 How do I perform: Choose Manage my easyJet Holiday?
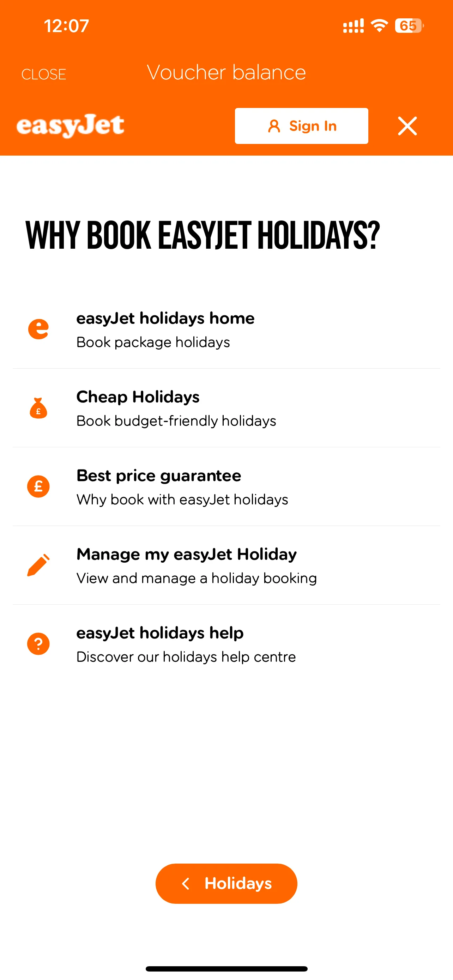coord(186,554)
